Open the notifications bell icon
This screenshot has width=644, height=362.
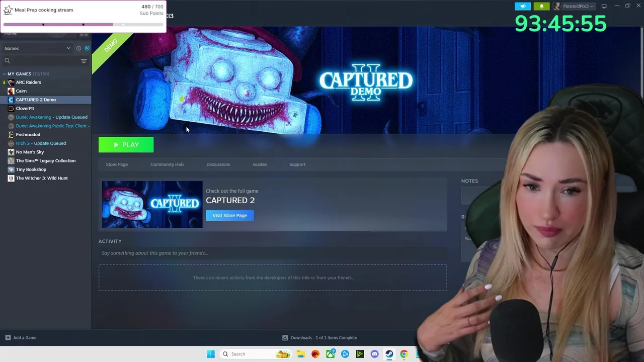click(541, 6)
